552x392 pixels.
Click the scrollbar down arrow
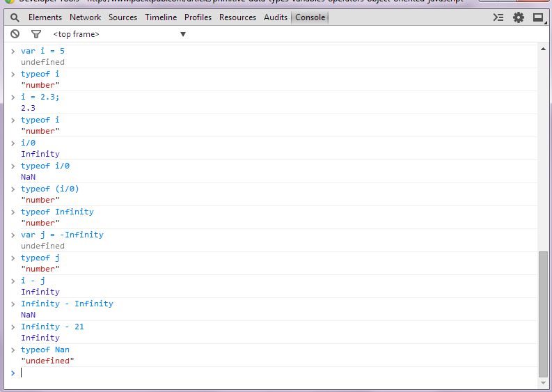pyautogui.click(x=543, y=383)
